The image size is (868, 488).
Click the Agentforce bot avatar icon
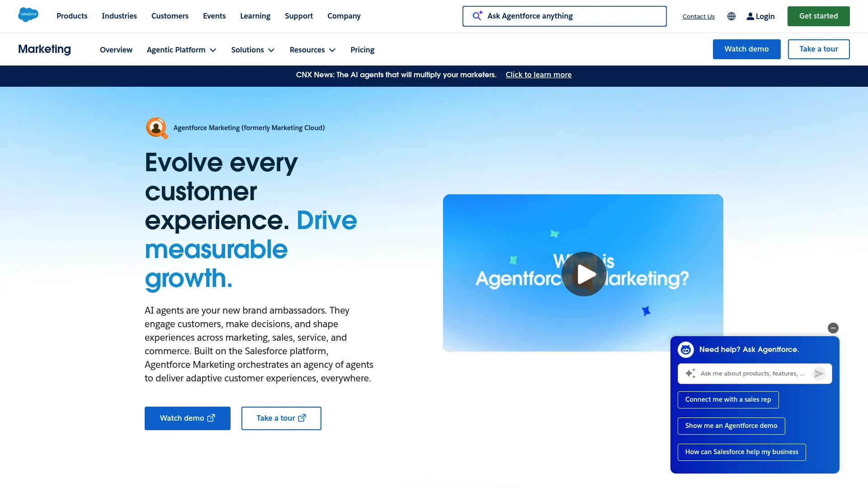click(x=686, y=349)
